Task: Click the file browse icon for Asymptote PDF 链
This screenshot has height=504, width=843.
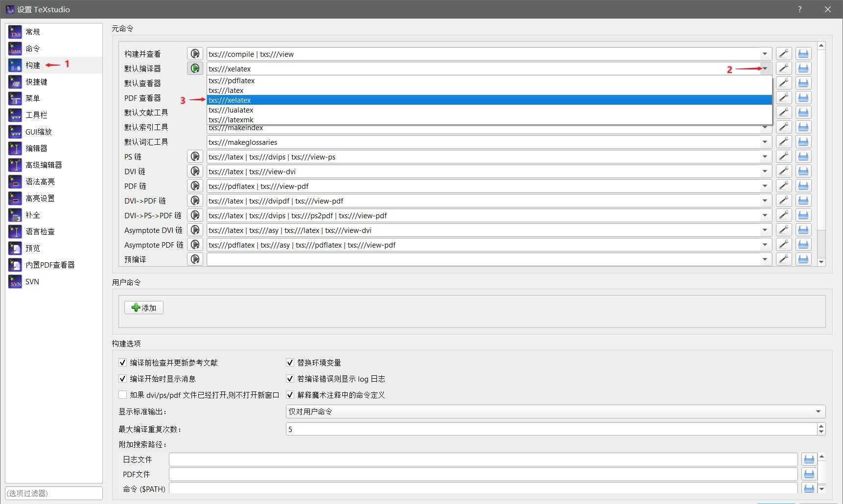Action: tap(803, 245)
